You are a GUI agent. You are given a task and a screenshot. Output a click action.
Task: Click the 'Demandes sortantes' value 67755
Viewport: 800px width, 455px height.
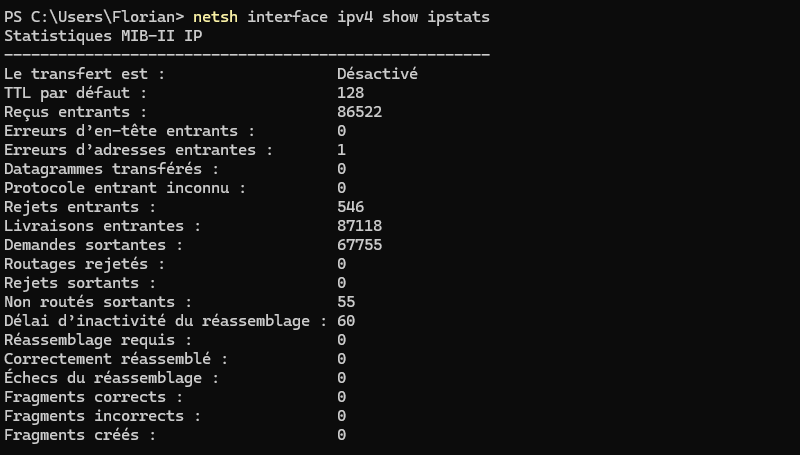359,245
